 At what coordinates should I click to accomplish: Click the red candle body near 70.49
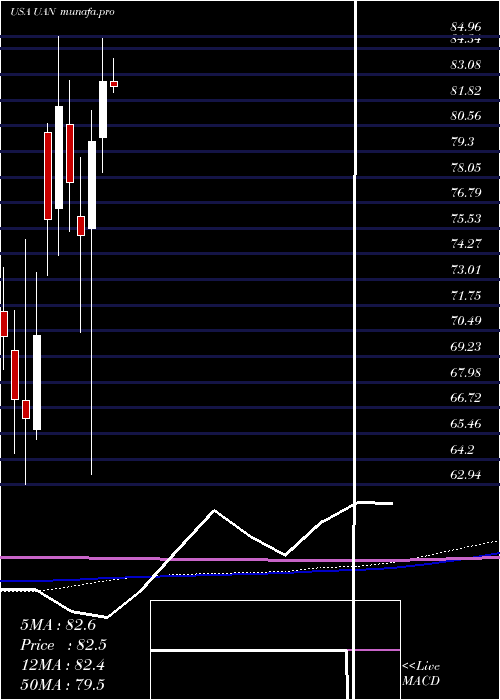[4, 324]
